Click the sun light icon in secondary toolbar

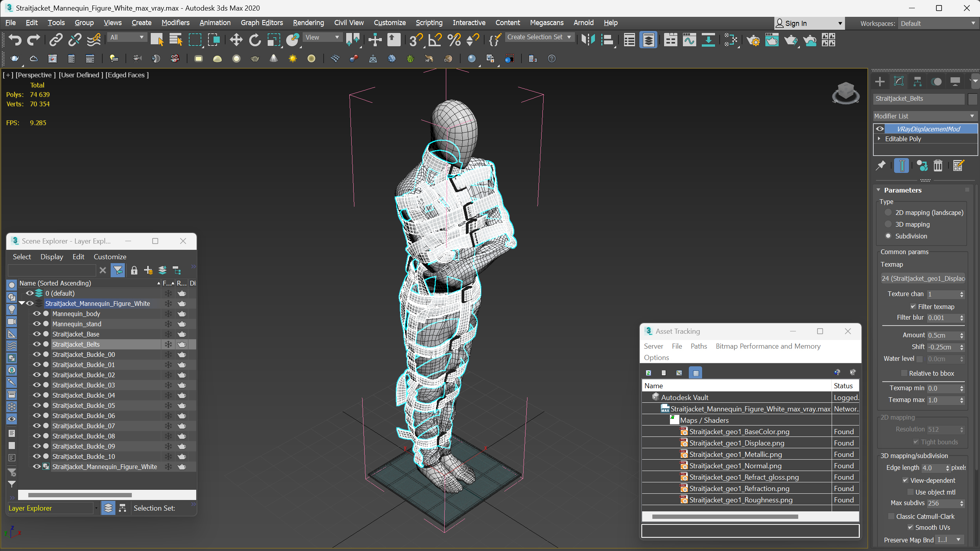(x=293, y=58)
